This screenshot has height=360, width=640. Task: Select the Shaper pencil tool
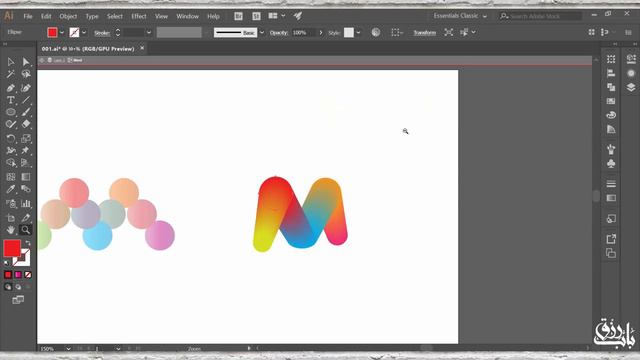click(x=11, y=124)
